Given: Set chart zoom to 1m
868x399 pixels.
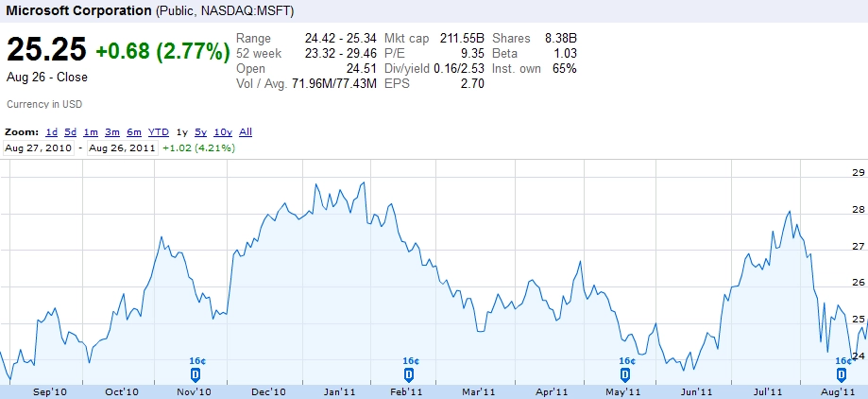Looking at the screenshot, I should pos(91,131).
